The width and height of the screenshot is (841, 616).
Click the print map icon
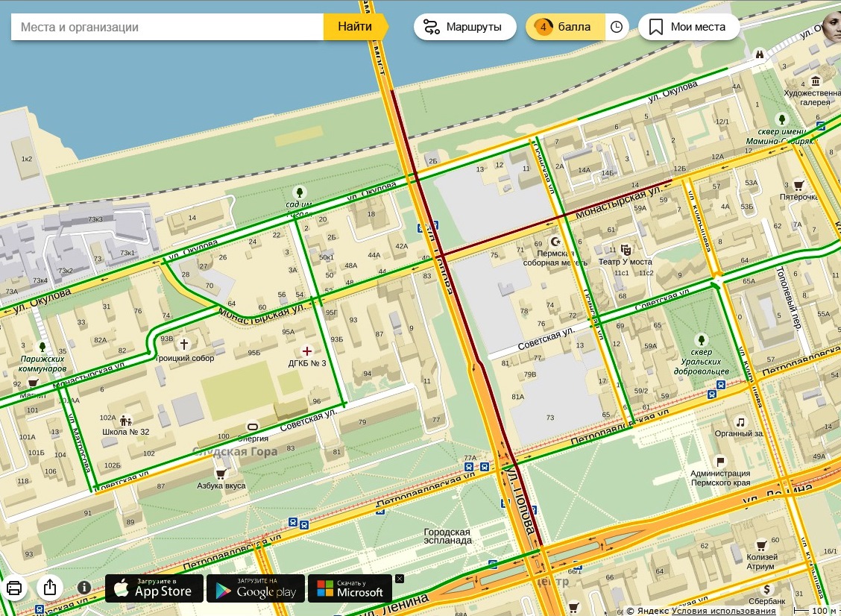click(14, 587)
